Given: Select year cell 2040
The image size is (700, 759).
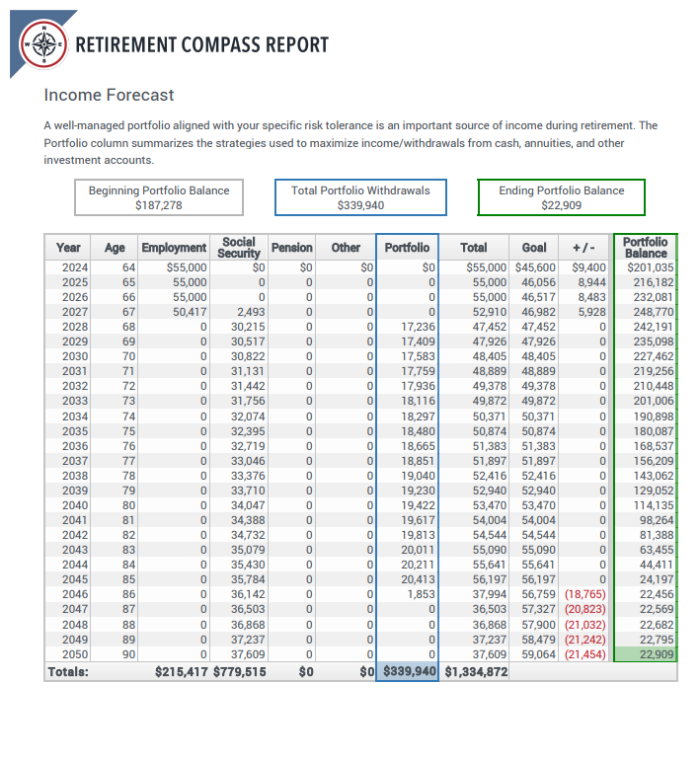Looking at the screenshot, I should [75, 505].
